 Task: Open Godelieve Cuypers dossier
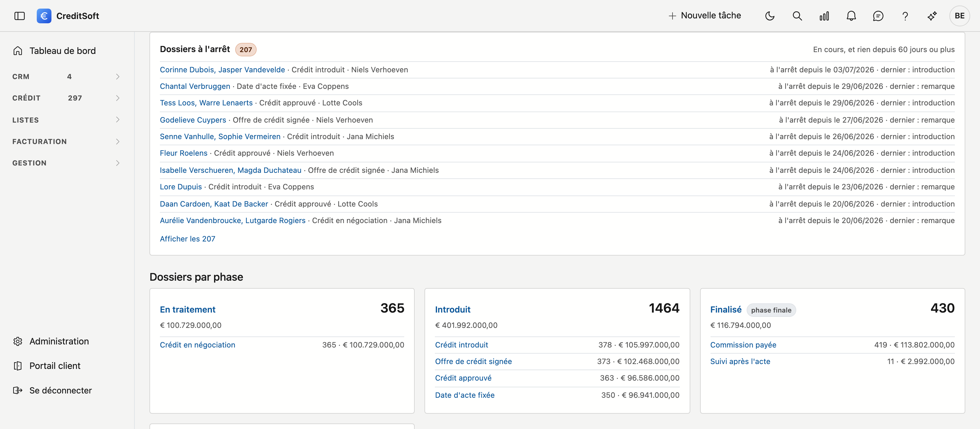click(x=193, y=120)
